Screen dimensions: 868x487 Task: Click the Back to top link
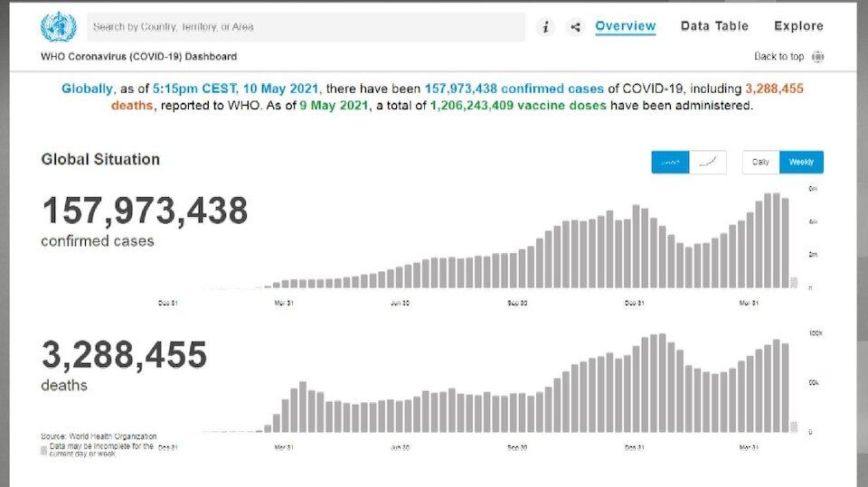(778, 56)
